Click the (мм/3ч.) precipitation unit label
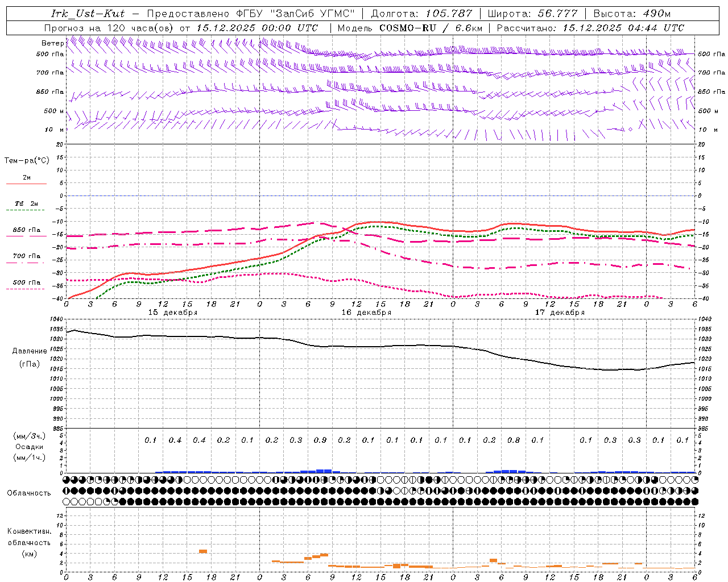 pyautogui.click(x=30, y=436)
